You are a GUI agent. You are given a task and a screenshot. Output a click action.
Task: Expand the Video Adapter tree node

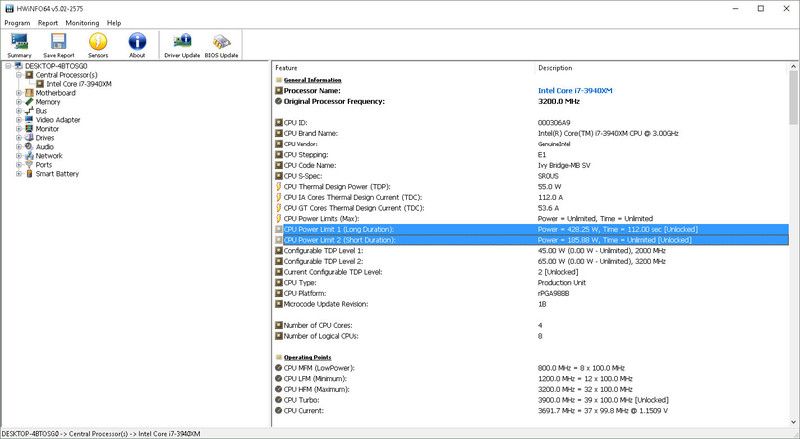tap(19, 120)
